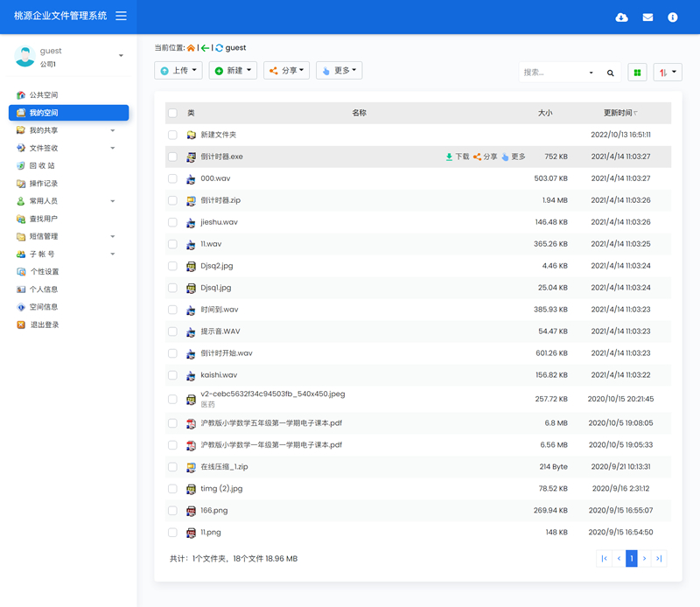The width and height of the screenshot is (700, 607).
Task: Click the 新建 button to create new item
Action: click(233, 72)
